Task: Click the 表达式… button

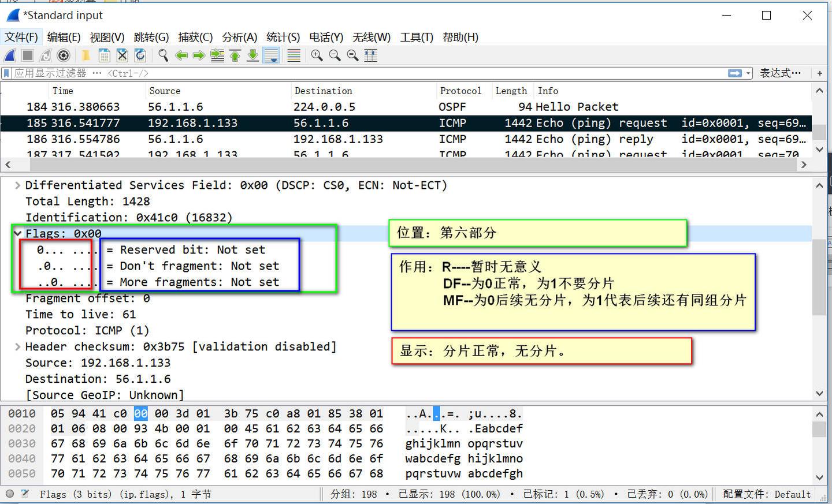Action: [780, 73]
